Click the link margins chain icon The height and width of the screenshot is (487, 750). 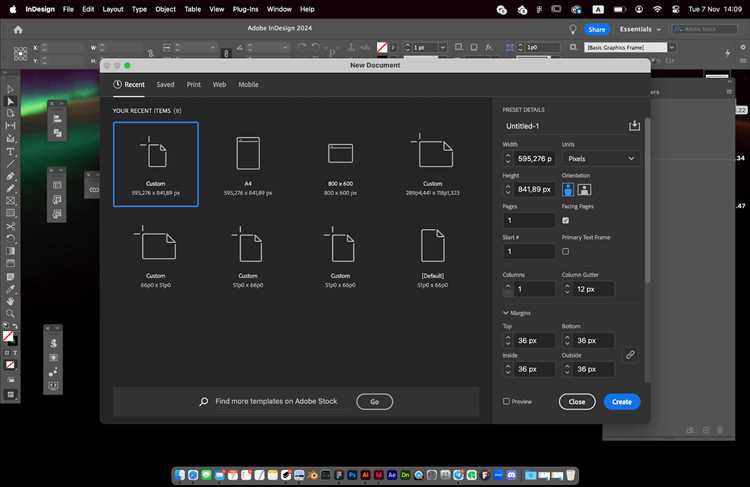629,355
